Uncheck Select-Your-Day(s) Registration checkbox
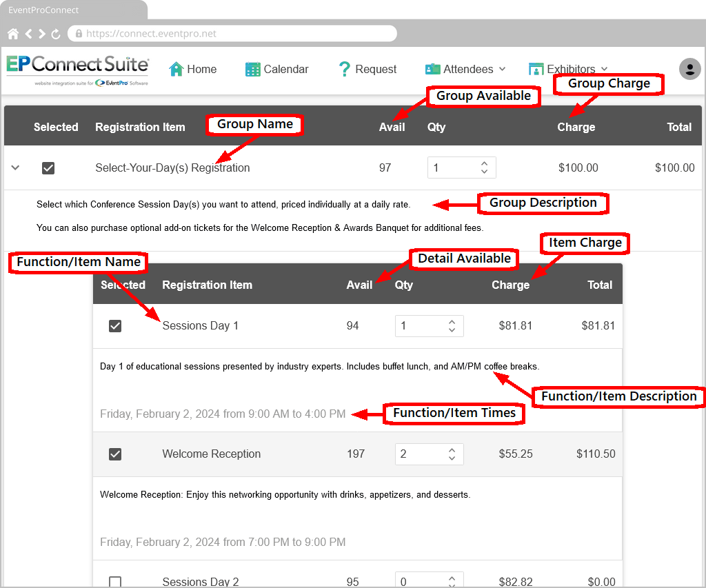Screen dimensions: 706x588 pos(48,168)
